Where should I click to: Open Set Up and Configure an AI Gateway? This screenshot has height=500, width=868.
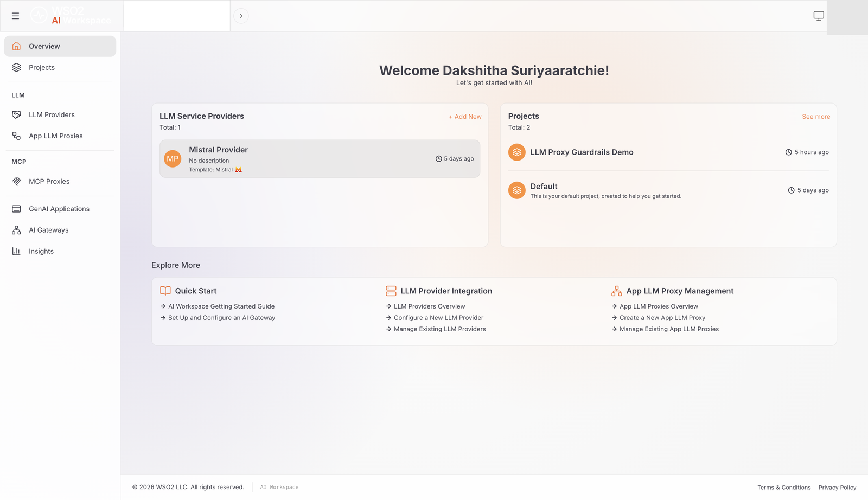coord(221,318)
